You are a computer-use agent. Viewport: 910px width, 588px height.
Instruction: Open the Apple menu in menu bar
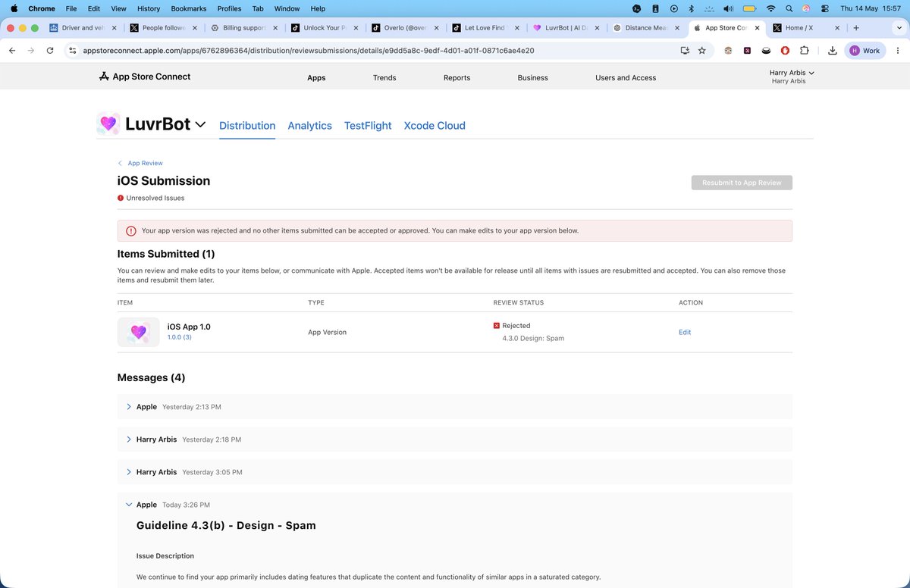point(14,8)
